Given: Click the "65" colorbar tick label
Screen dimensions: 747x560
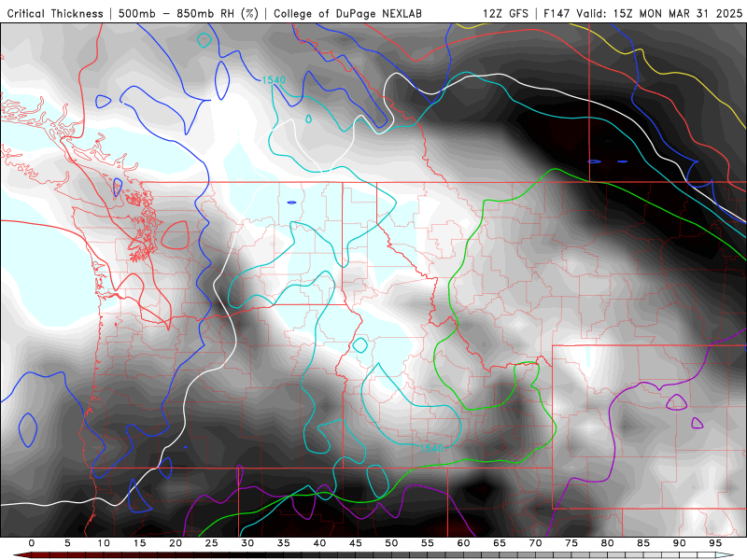Looking at the screenshot, I should pyautogui.click(x=500, y=543).
